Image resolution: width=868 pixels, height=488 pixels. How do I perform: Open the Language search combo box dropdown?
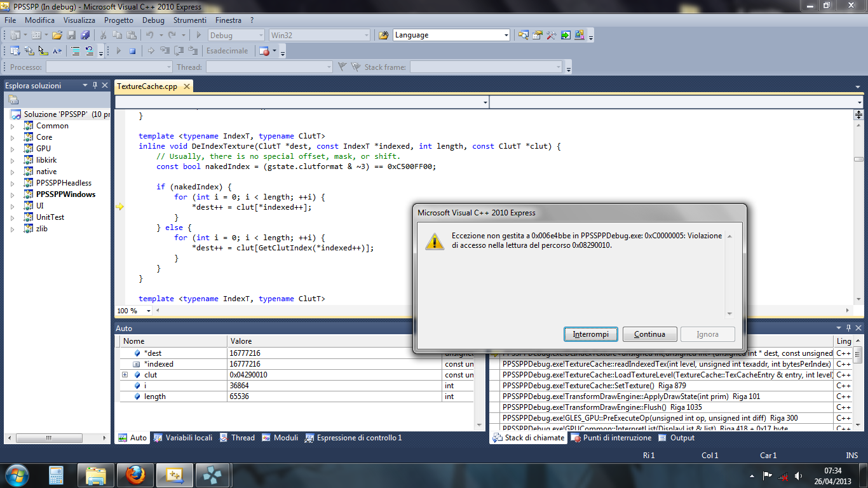pyautogui.click(x=506, y=35)
